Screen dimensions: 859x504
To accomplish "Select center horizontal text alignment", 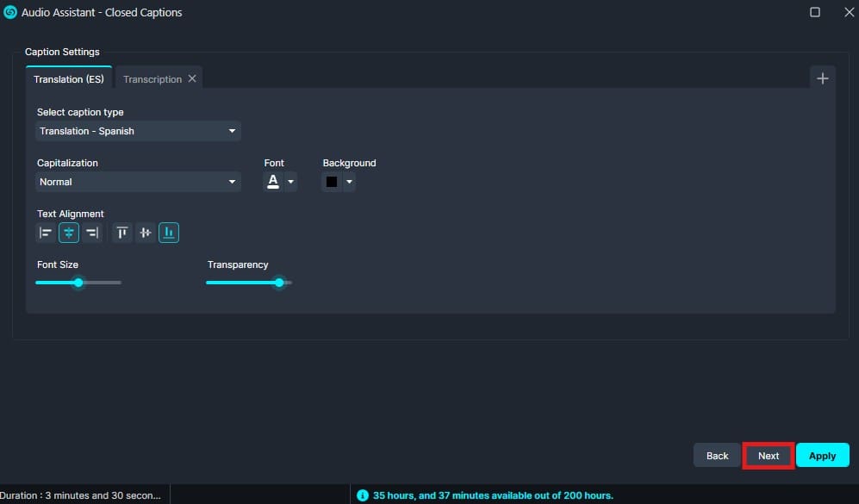I will click(69, 233).
